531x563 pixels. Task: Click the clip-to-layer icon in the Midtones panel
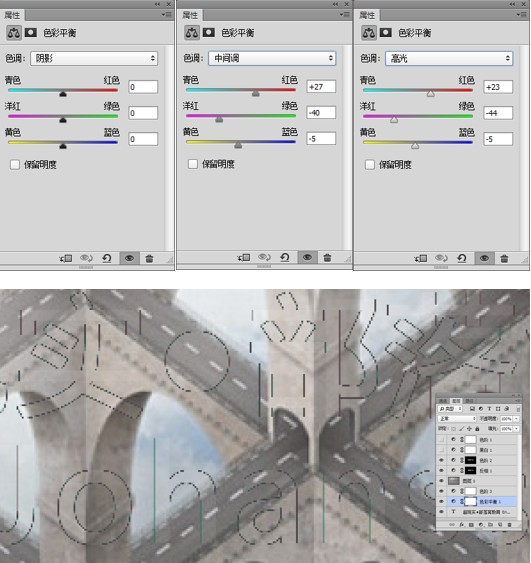pyautogui.click(x=244, y=257)
